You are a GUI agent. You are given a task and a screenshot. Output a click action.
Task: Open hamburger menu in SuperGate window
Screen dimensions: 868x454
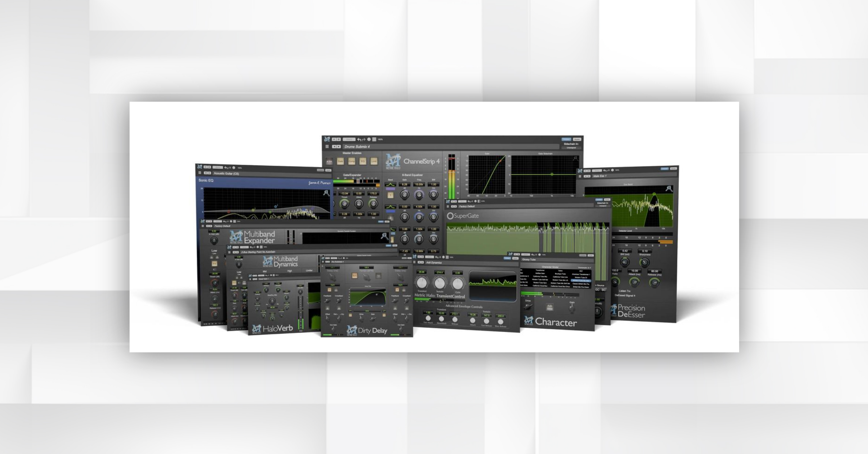click(x=448, y=206)
